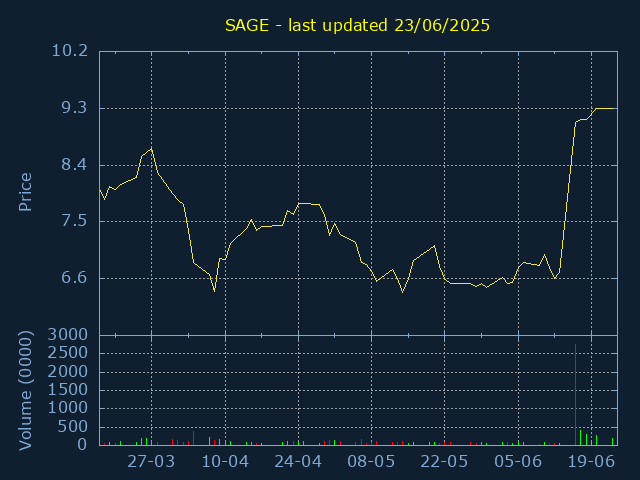Click the 27-03 date label
640x480 pixels.
pos(151,462)
